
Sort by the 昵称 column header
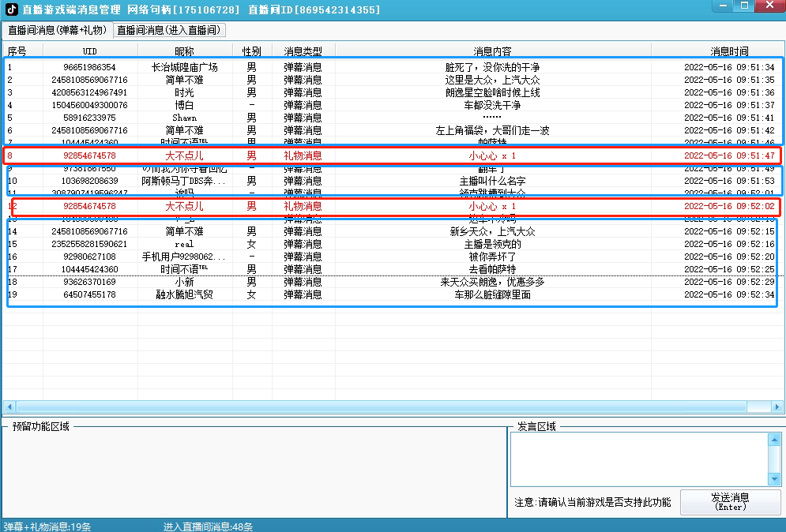pos(185,51)
